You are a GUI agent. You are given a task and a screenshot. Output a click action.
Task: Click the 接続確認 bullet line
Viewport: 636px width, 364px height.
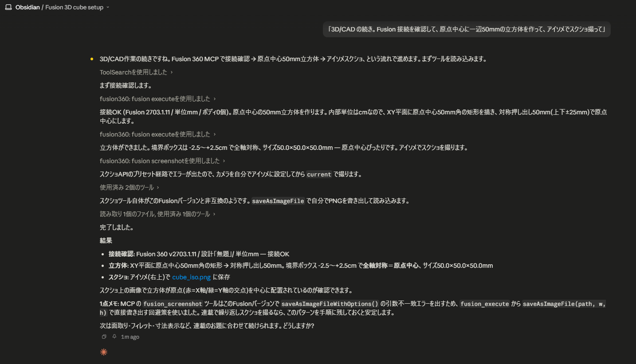click(199, 254)
